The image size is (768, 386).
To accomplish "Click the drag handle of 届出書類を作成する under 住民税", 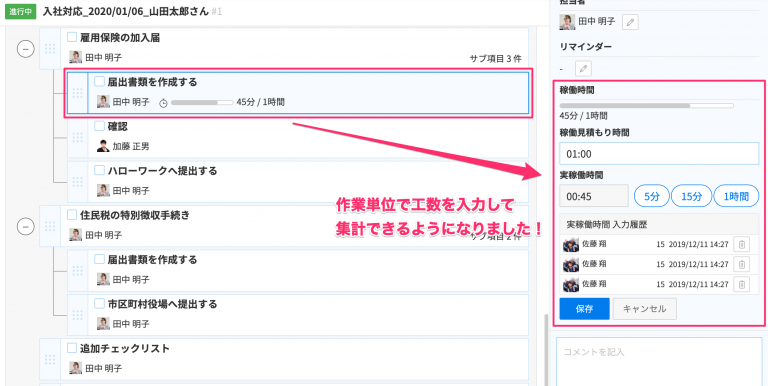I will pyautogui.click(x=77, y=270).
